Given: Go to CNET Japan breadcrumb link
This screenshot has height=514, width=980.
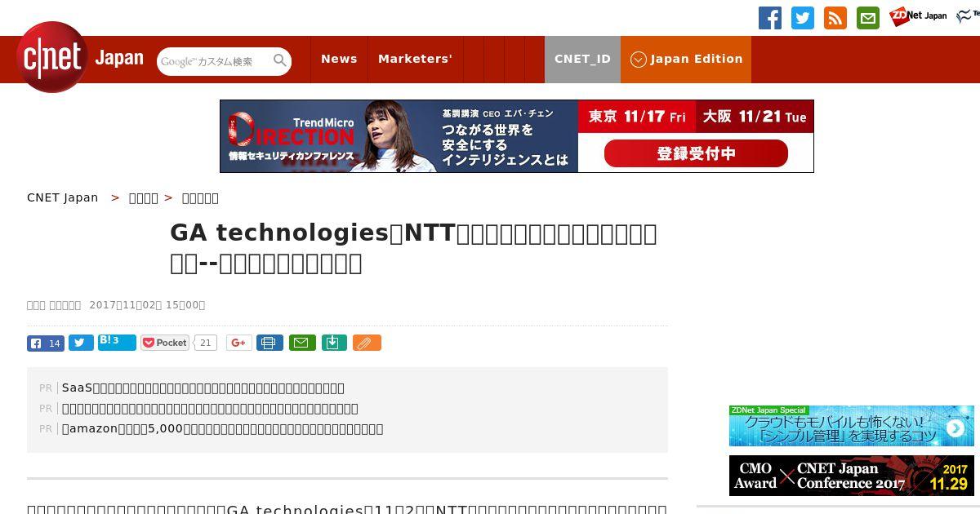Looking at the screenshot, I should 62,197.
